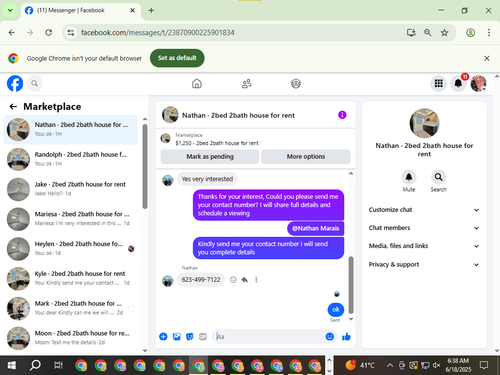Open more actions plus icon in composer
Image resolution: width=500 pixels, height=375 pixels.
[x=163, y=337]
